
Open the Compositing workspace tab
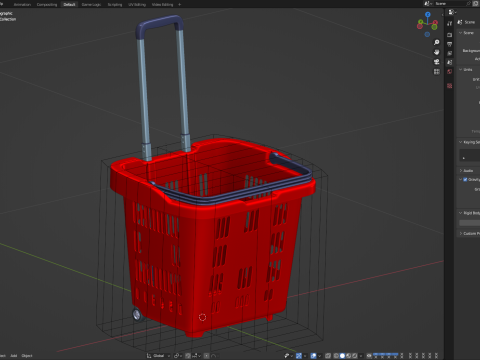point(47,4)
